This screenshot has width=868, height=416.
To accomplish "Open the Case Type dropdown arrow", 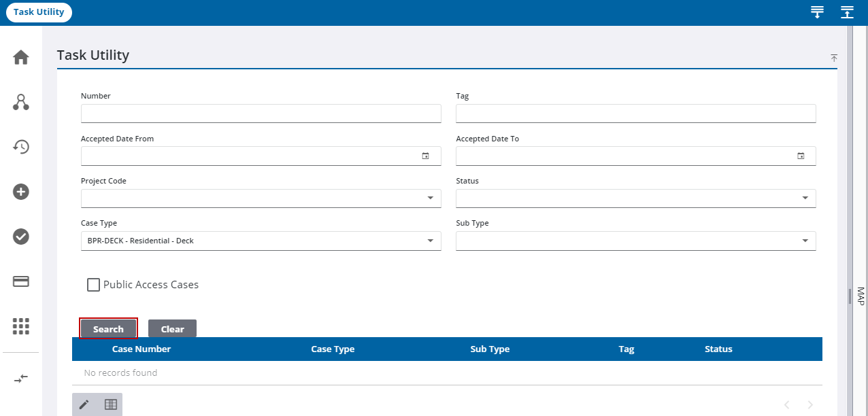I will point(430,241).
